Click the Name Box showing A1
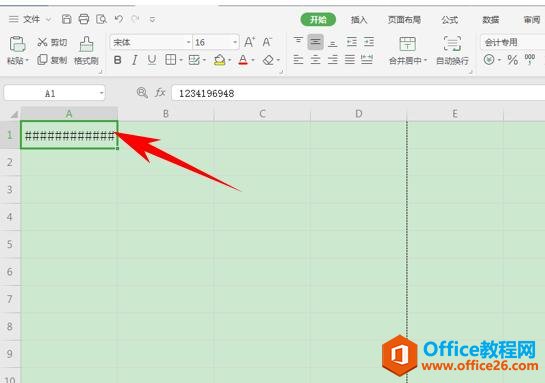Image resolution: width=545 pixels, height=383 pixels. pyautogui.click(x=55, y=93)
